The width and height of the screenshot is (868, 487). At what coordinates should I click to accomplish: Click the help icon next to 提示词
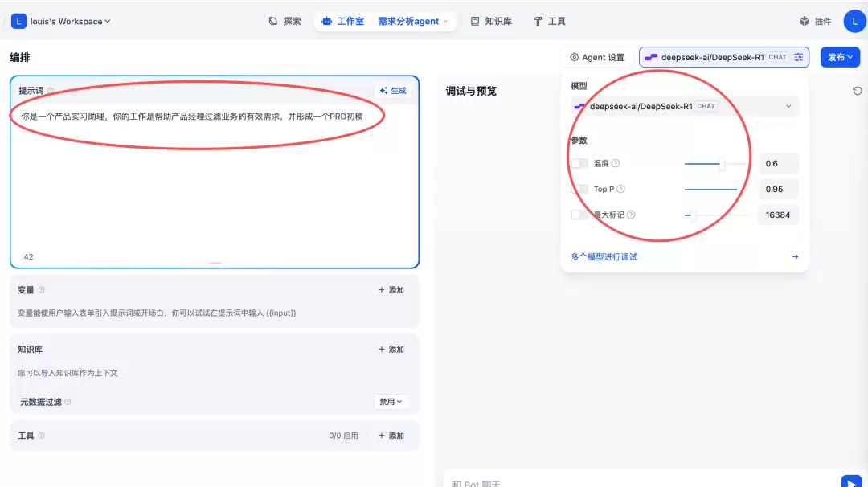point(51,91)
